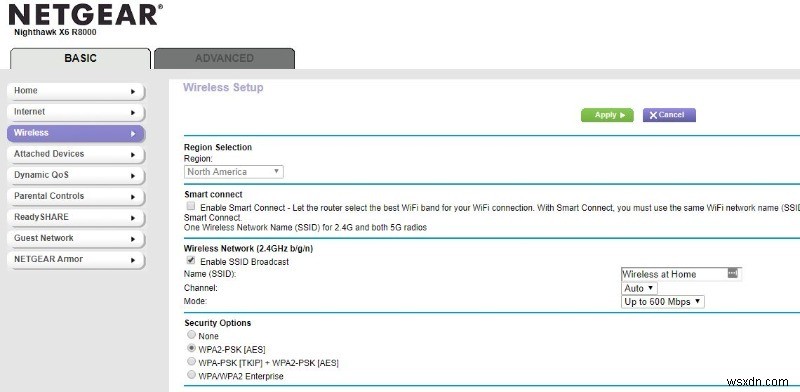
Task: Click the Channel: label
Action: click(x=201, y=288)
